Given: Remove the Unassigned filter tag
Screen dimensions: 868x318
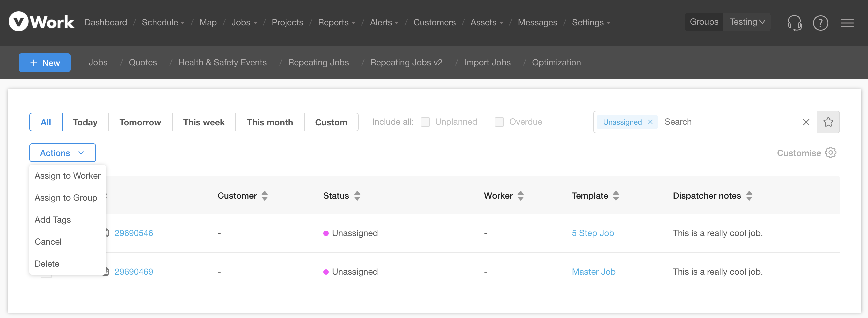Looking at the screenshot, I should coord(650,122).
